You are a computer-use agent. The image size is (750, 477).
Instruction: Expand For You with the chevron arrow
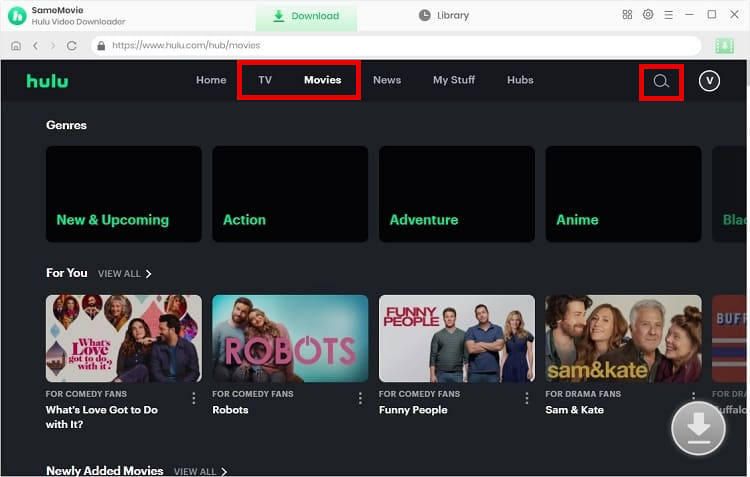(148, 274)
